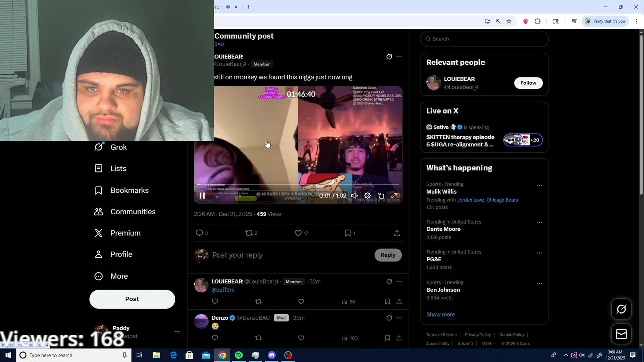Image resolution: width=644 pixels, height=362 pixels.
Task: Open more options on LOUIEBEAR's main post
Action: (x=399, y=57)
